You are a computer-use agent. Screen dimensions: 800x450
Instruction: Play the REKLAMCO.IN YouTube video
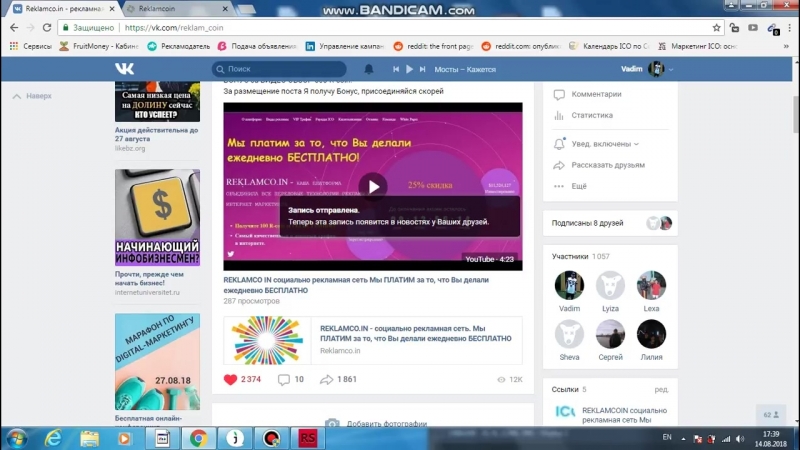(x=373, y=187)
